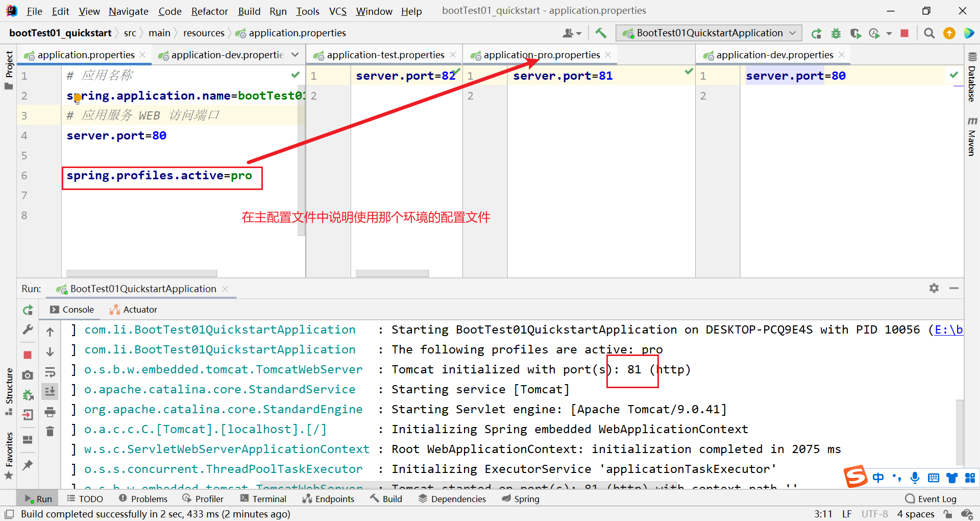
Task: Switch to the Actuator tab
Action: (133, 310)
